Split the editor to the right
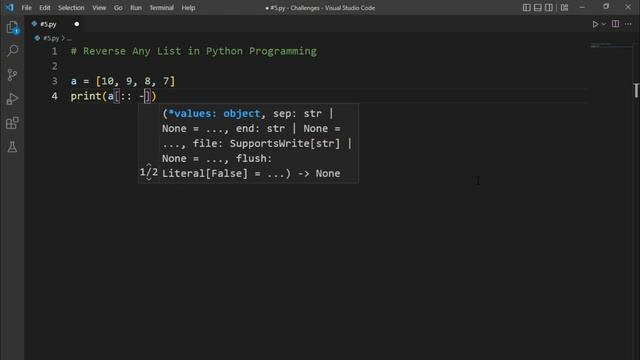640x360 pixels. tap(615, 24)
